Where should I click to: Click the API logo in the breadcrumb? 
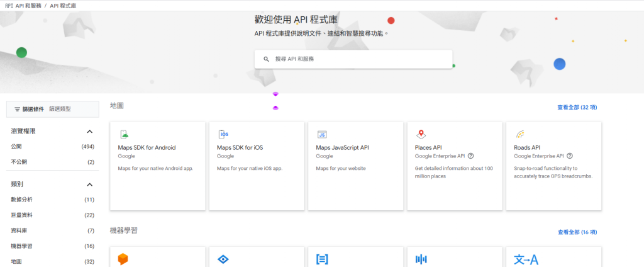coord(9,6)
